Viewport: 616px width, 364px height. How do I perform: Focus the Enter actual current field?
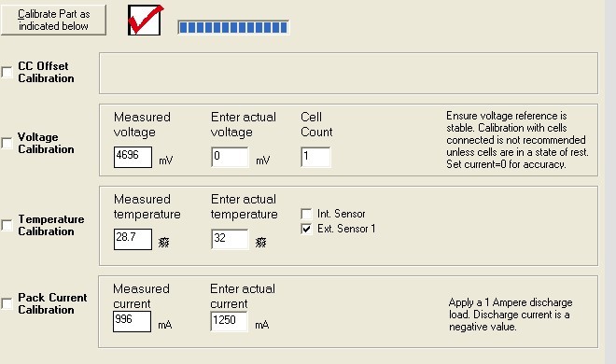pyautogui.click(x=229, y=321)
